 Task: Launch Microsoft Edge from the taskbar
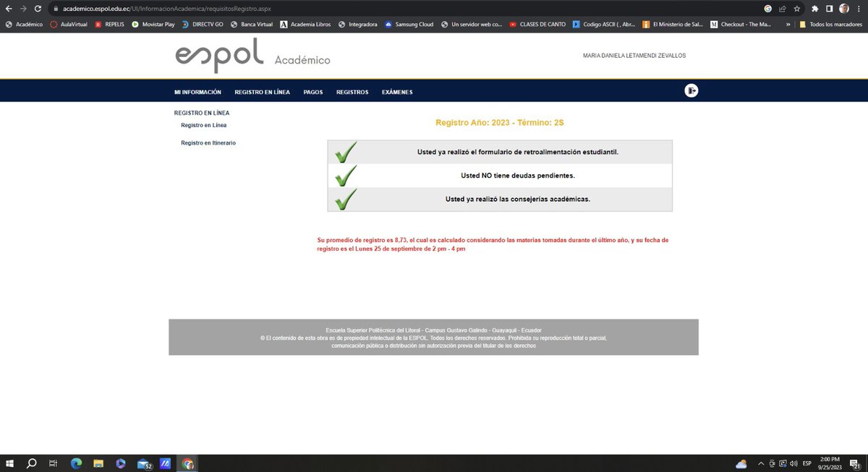[76, 463]
